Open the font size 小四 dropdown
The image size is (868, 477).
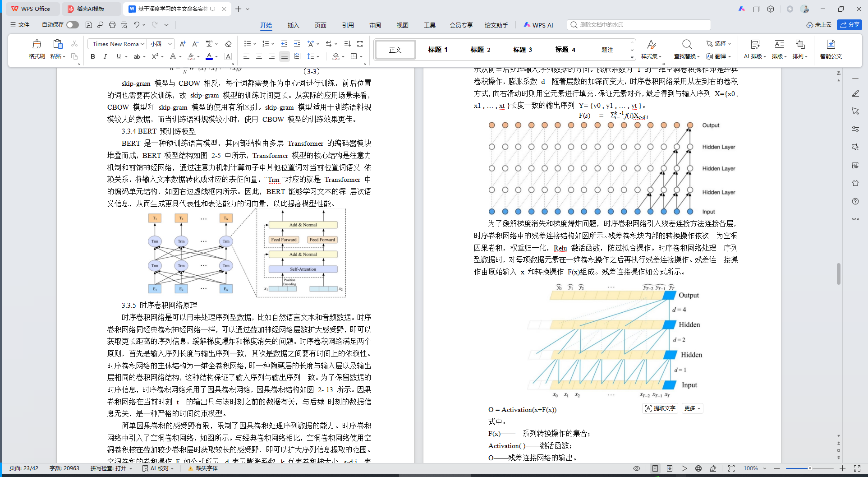(x=170, y=44)
